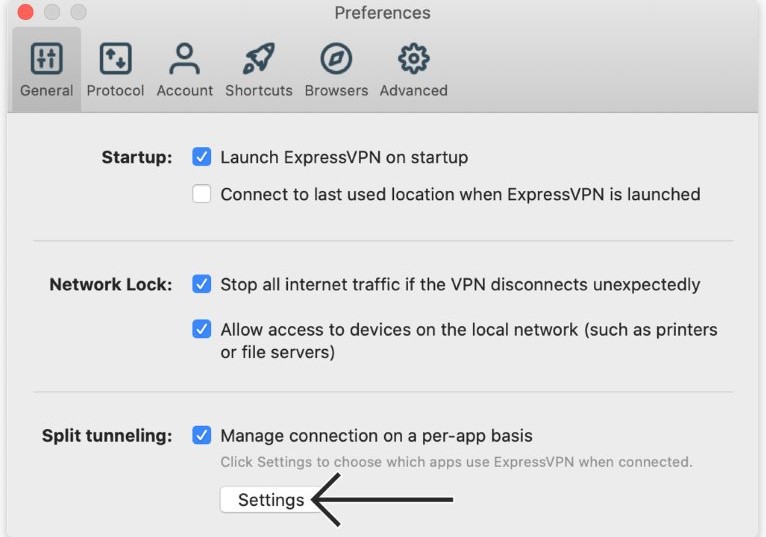Click the split tunneling Settings button
Image resolution: width=766 pixels, height=537 pixels.
click(x=270, y=500)
